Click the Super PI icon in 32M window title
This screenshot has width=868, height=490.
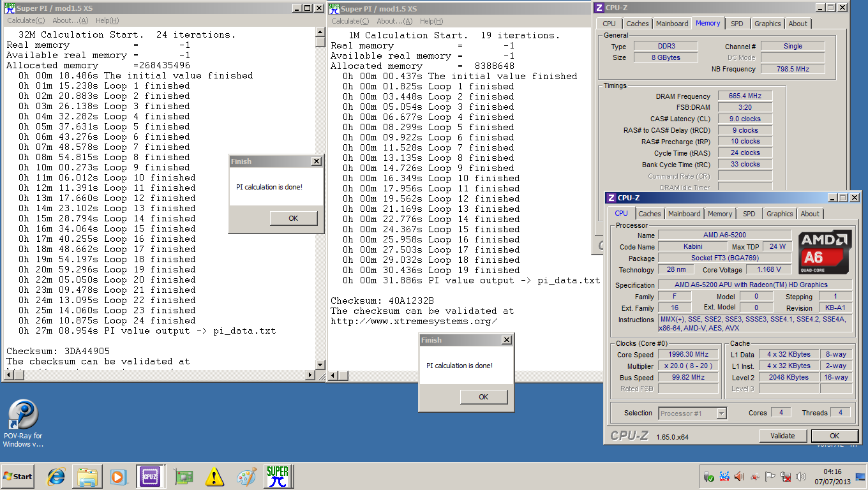8,8
